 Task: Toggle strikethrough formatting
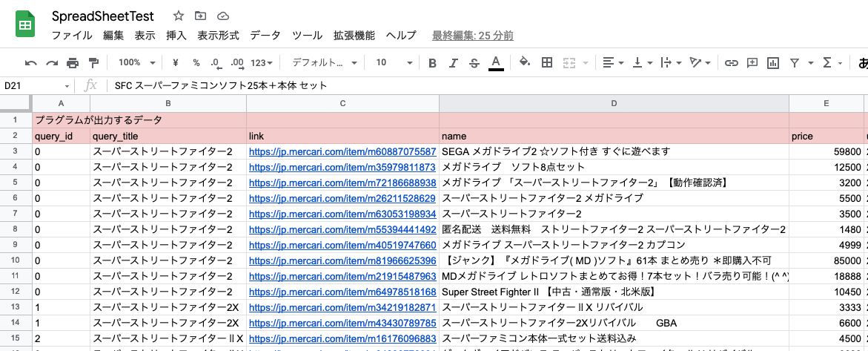click(x=474, y=62)
